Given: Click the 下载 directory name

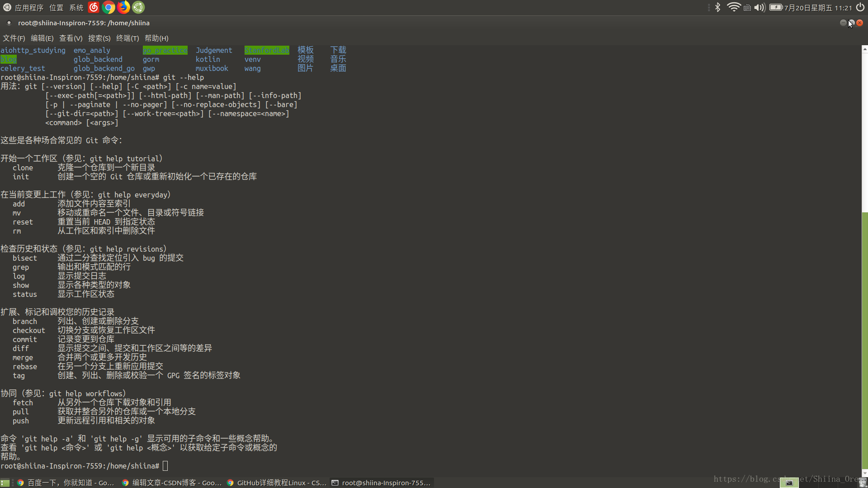Looking at the screenshot, I should (338, 50).
